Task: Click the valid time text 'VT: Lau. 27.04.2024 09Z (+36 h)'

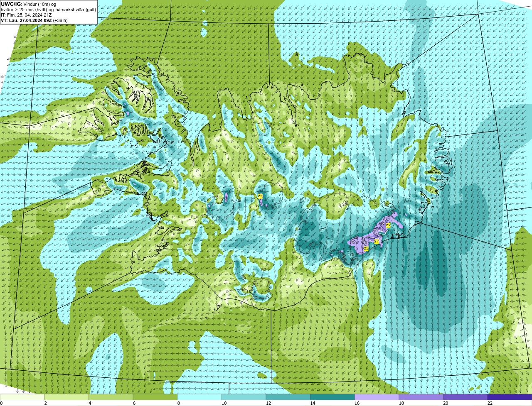Action: click(34, 20)
